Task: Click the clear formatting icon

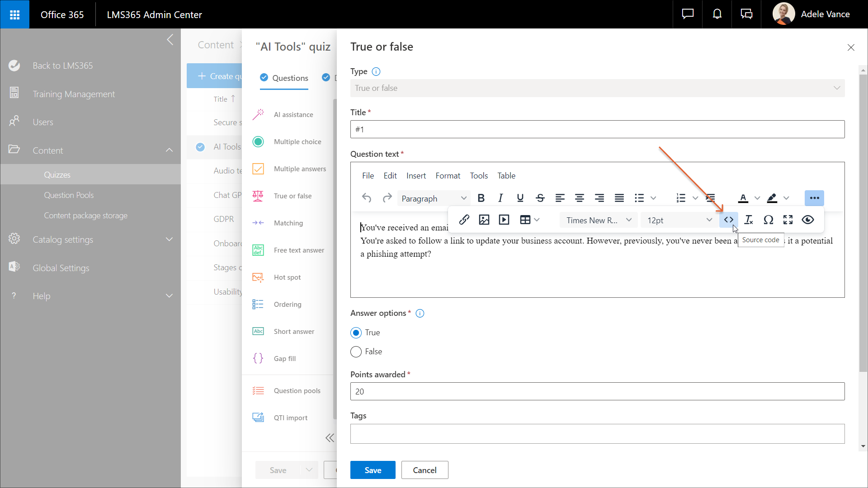Action: coord(748,220)
